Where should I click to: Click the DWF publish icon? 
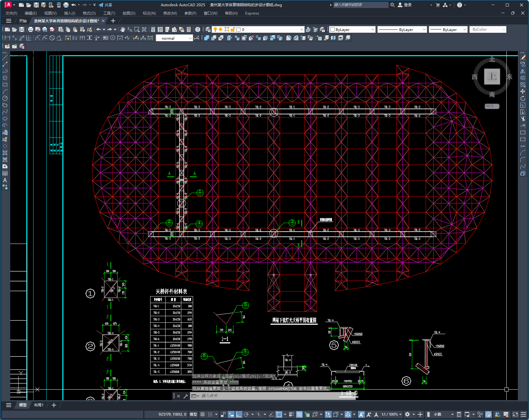(52, 29)
